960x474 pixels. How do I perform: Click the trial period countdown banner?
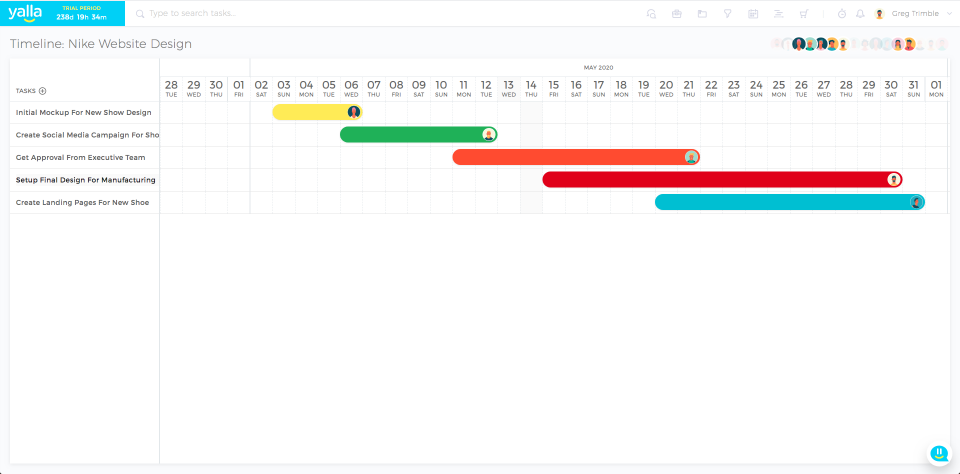(x=81, y=13)
